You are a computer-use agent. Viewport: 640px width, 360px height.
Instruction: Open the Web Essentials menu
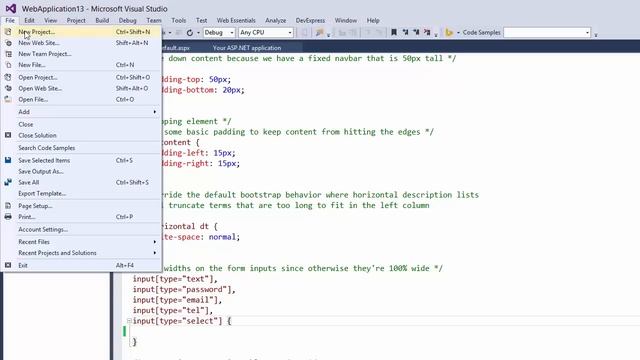pos(236,20)
